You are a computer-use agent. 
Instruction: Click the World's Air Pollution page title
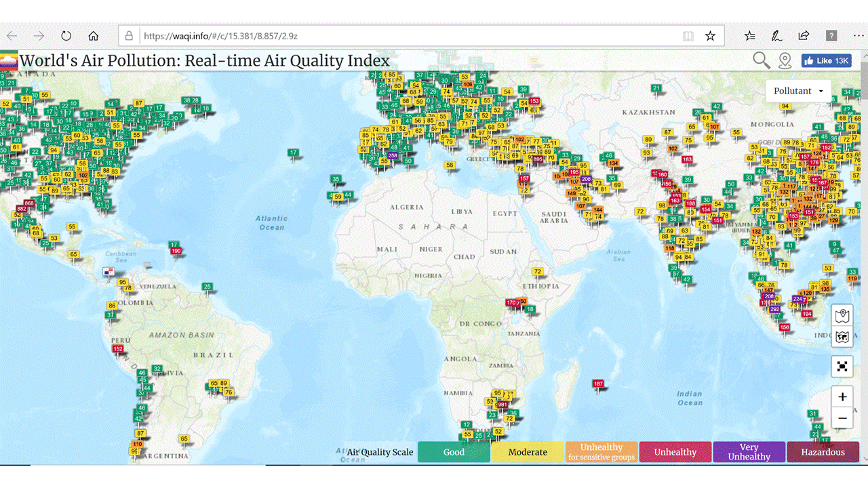pyautogui.click(x=205, y=60)
